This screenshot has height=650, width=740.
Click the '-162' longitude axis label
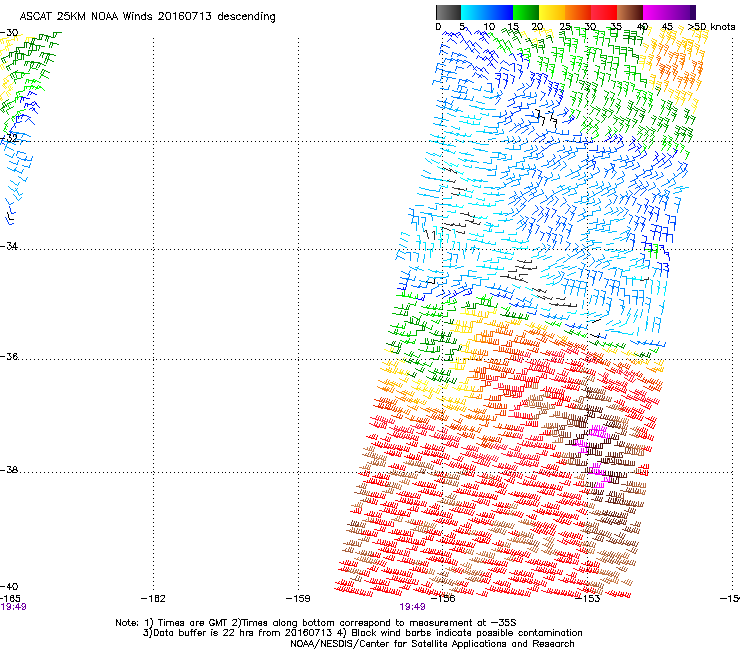click(x=153, y=598)
